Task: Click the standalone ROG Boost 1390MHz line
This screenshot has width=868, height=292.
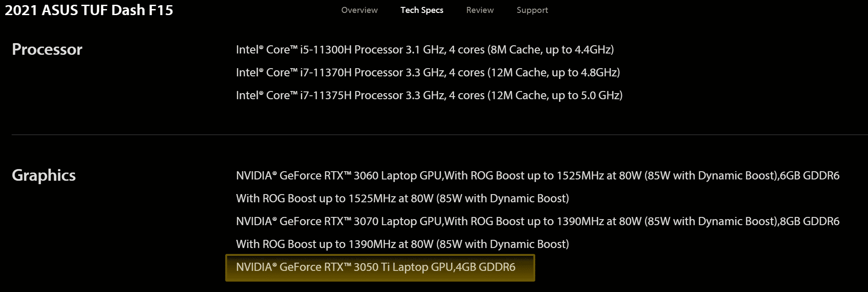Action: pyautogui.click(x=402, y=244)
